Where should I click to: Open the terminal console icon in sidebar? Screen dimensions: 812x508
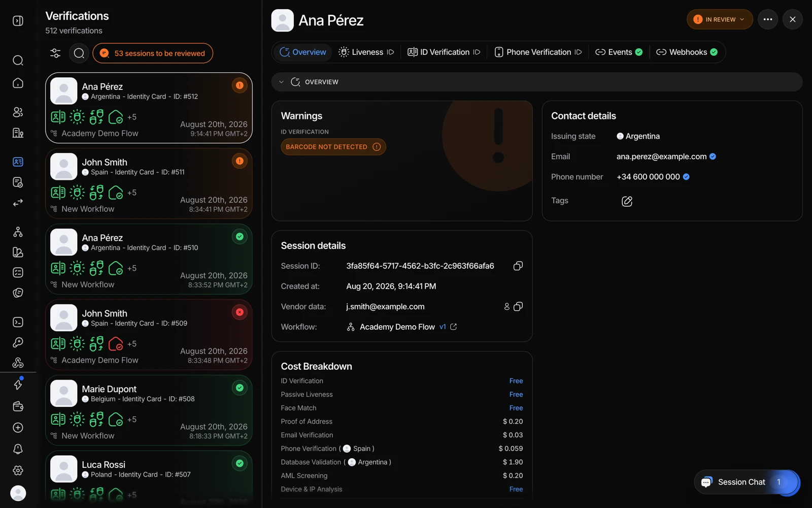point(18,322)
